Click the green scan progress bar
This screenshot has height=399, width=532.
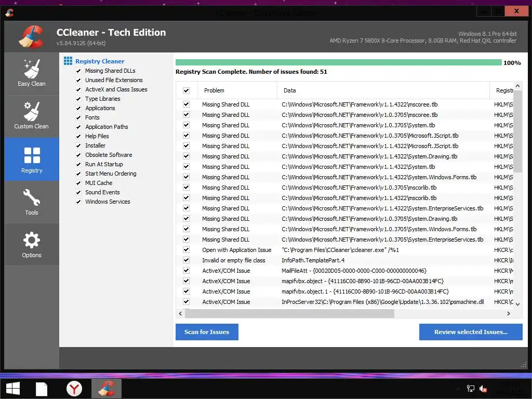[x=338, y=62]
